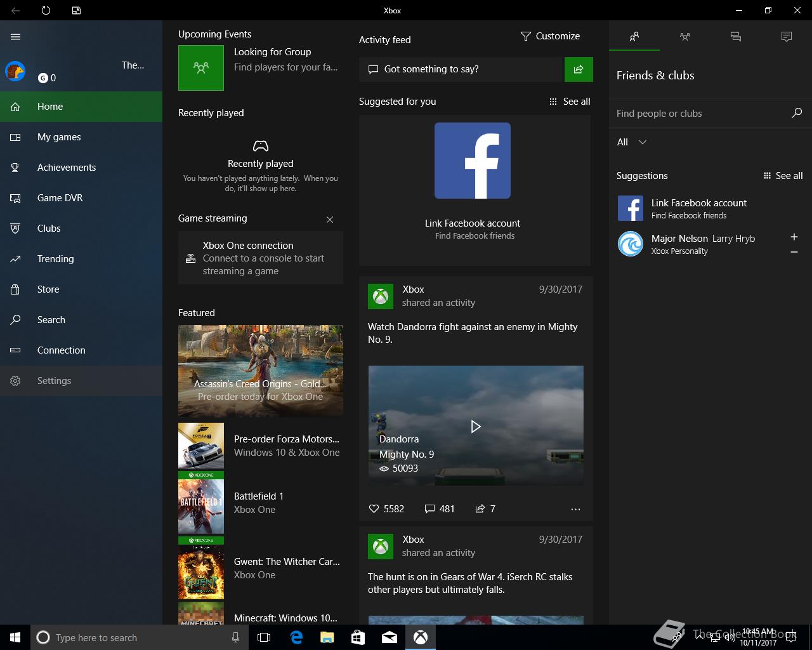
Task: Open Achievements page
Action: [x=81, y=168]
